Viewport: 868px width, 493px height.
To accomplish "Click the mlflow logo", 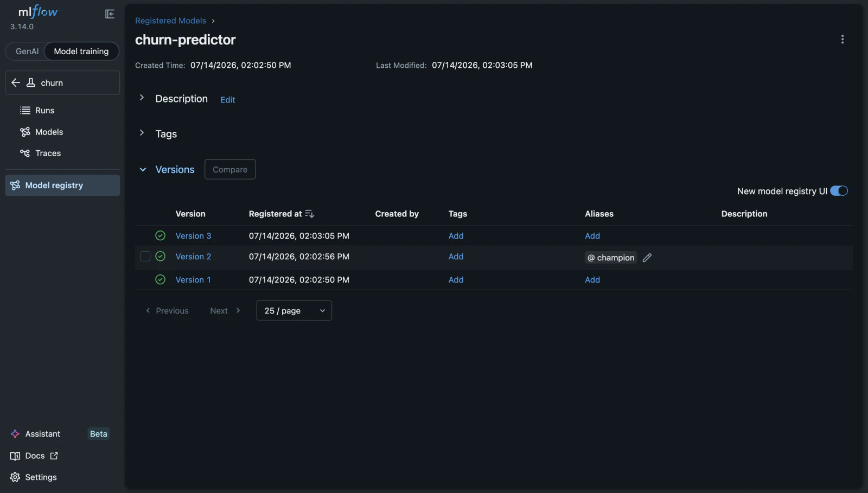I will pyautogui.click(x=38, y=11).
